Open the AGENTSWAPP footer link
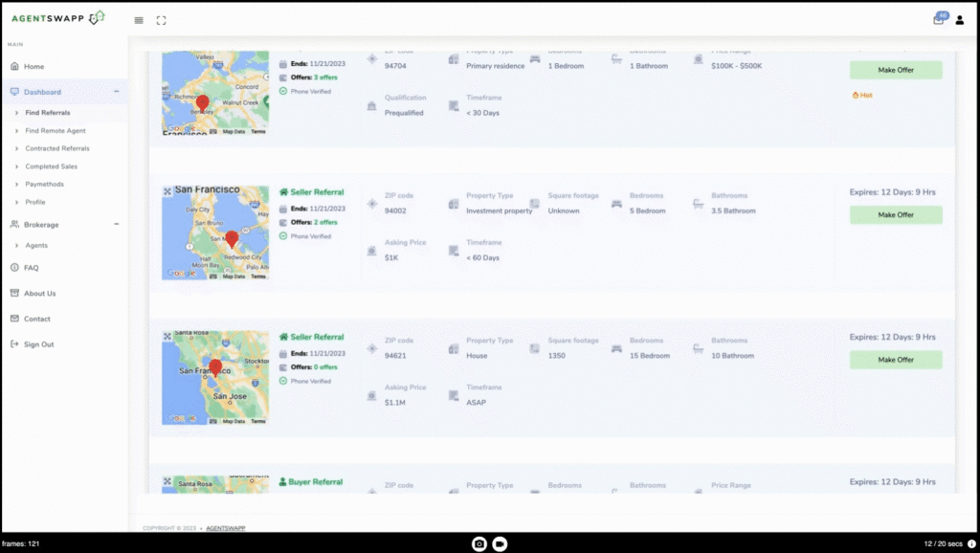Screen dimensions: 980x553 point(226,529)
